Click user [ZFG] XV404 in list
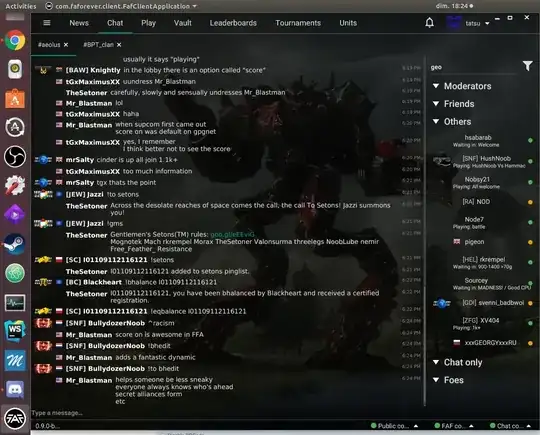The width and height of the screenshot is (540, 435). point(481,321)
